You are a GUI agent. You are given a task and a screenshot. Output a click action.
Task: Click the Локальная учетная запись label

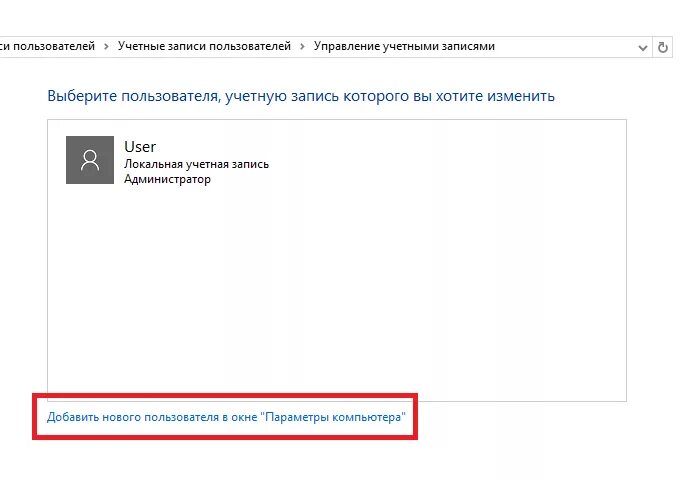(x=196, y=164)
